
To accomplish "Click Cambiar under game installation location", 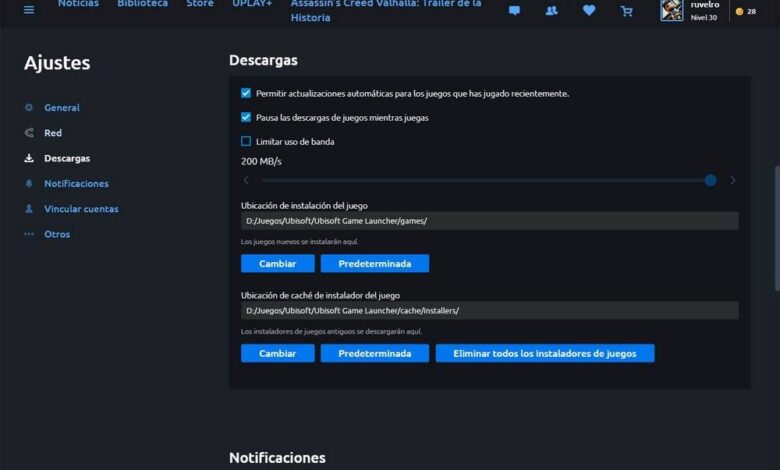I will coord(277,263).
